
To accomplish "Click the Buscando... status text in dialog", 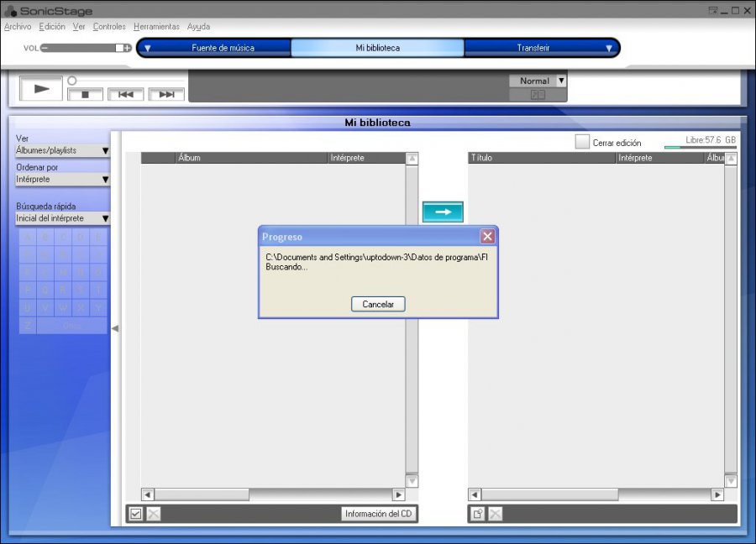I will pyautogui.click(x=286, y=267).
